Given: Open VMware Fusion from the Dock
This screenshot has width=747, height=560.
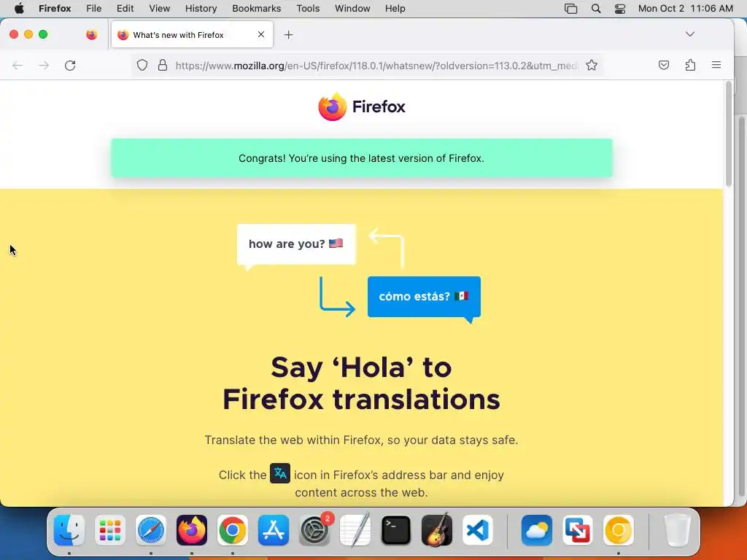Looking at the screenshot, I should pyautogui.click(x=578, y=530).
